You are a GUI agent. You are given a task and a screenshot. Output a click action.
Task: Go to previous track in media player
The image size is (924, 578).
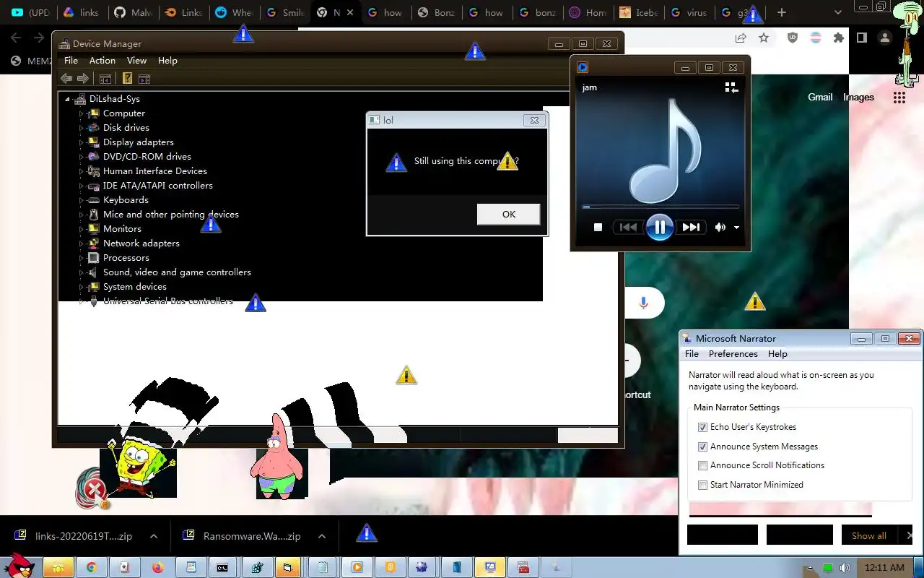[628, 227]
